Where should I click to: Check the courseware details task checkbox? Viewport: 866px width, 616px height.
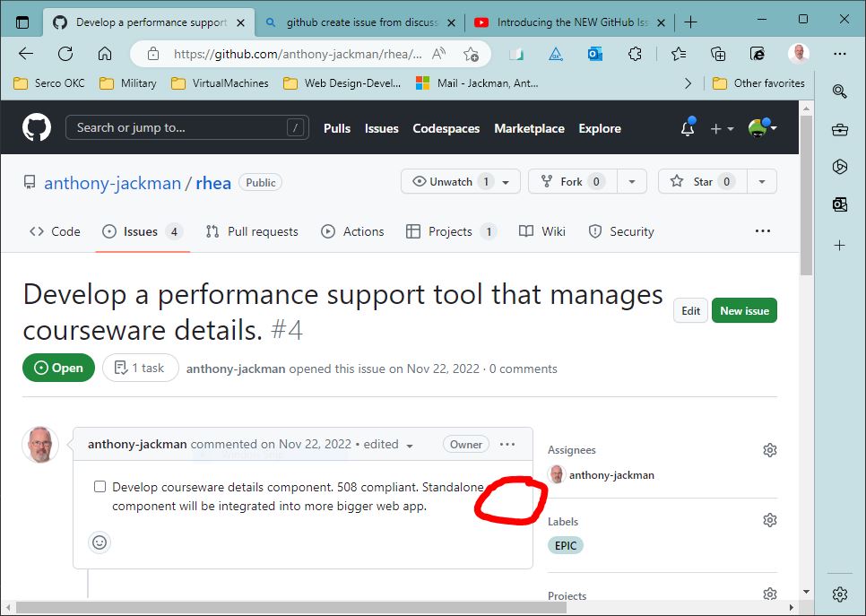click(x=100, y=486)
